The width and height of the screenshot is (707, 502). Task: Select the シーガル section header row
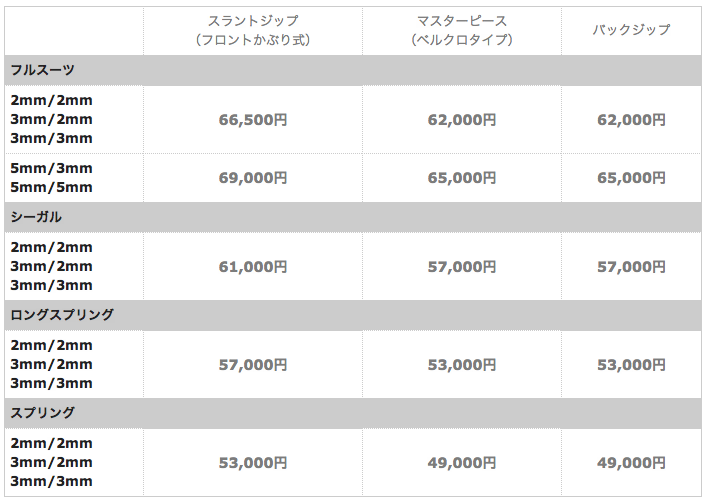tap(353, 217)
